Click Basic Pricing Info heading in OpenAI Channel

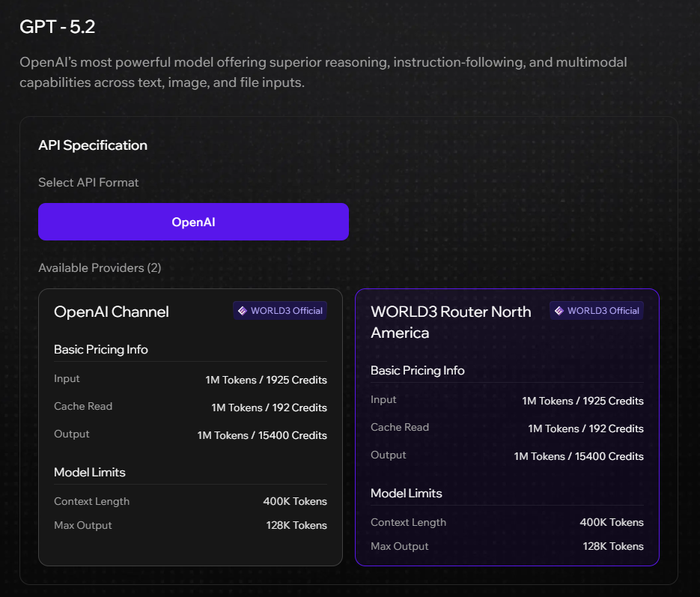pos(101,349)
